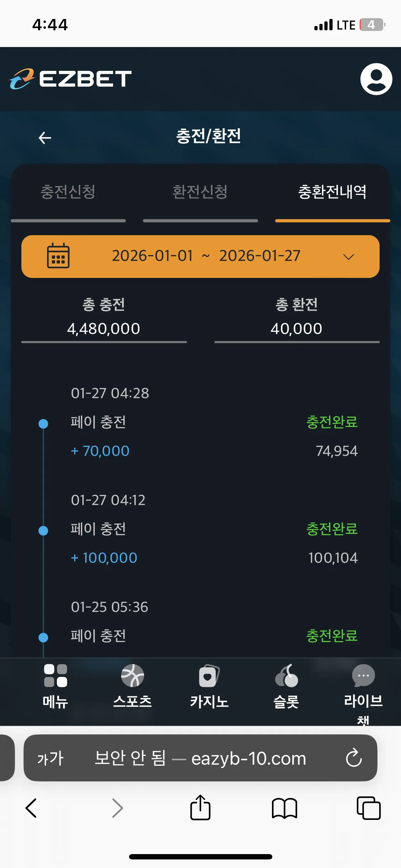Viewport: 401px width, 868px height.
Task: Open the 메뉴 grid icon
Action: coord(56,676)
